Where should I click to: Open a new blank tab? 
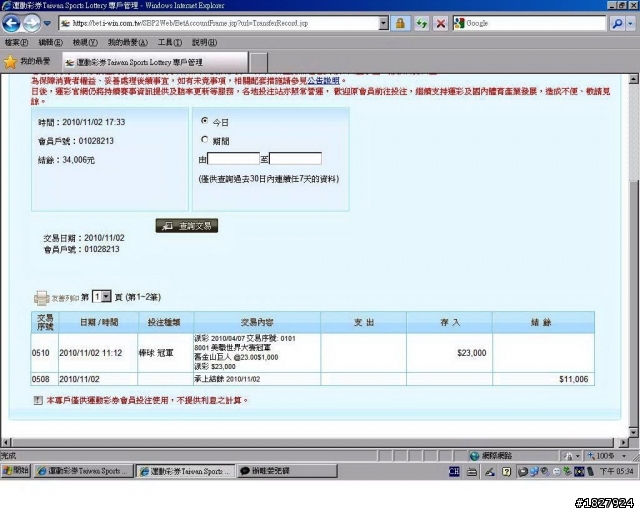[258, 62]
